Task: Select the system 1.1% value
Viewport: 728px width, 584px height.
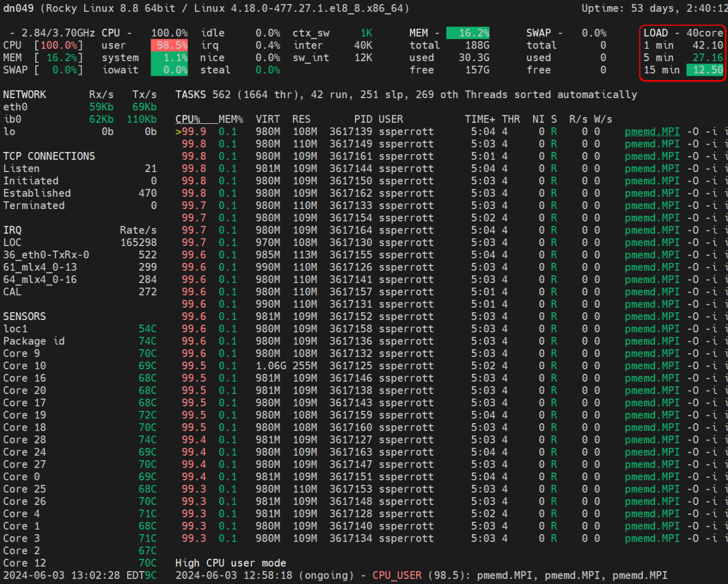Action: tap(170, 58)
